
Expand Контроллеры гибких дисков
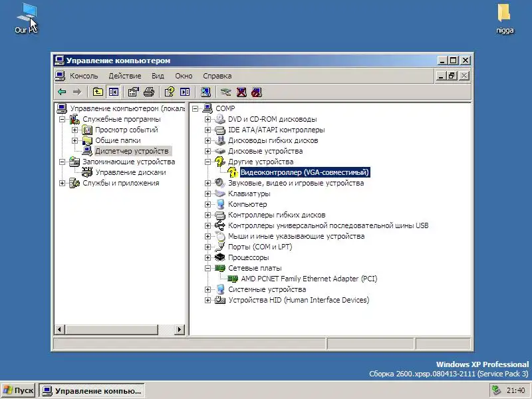point(207,215)
